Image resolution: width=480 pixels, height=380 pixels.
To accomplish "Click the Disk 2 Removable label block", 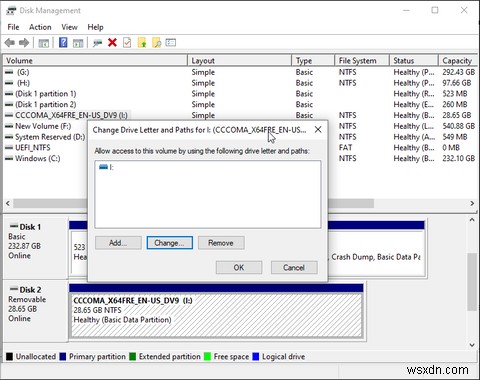I will pyautogui.click(x=35, y=311).
